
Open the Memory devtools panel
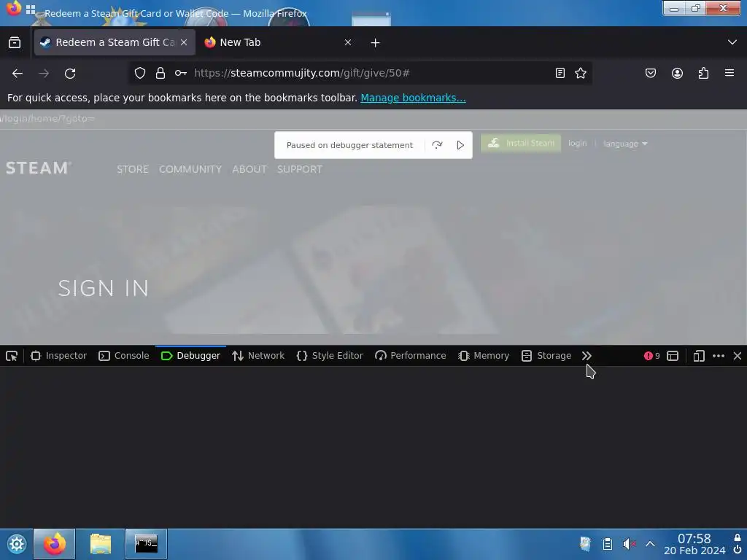(484, 356)
